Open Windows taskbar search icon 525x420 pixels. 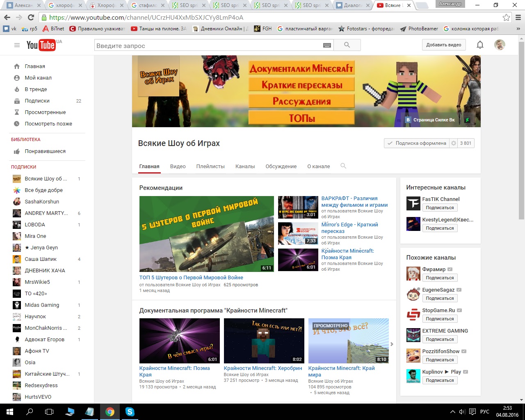(x=30, y=412)
